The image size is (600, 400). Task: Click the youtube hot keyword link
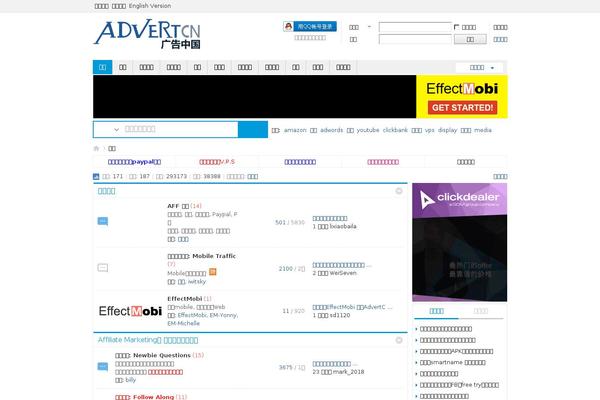pos(368,130)
